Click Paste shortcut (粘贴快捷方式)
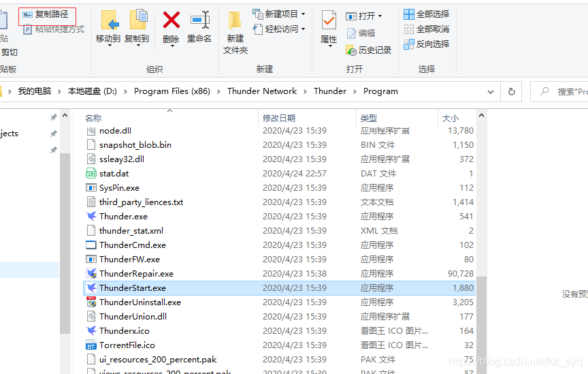 (54, 29)
